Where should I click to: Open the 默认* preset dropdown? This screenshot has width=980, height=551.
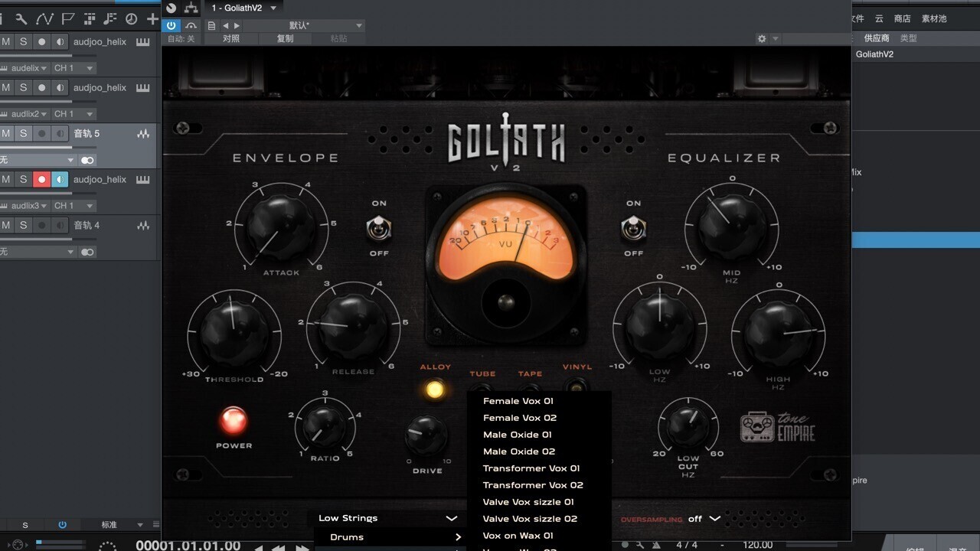304,25
